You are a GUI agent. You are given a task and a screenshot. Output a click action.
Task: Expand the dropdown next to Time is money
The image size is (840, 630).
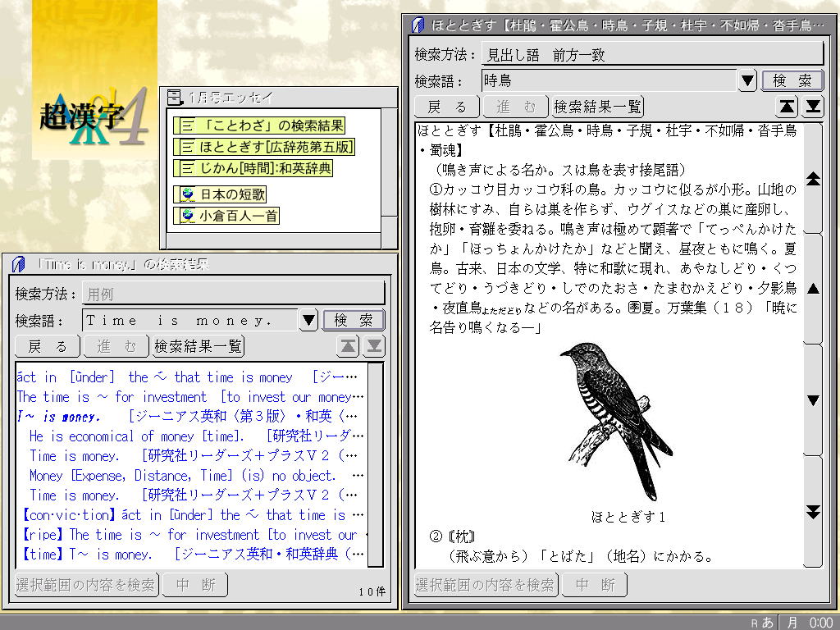308,321
